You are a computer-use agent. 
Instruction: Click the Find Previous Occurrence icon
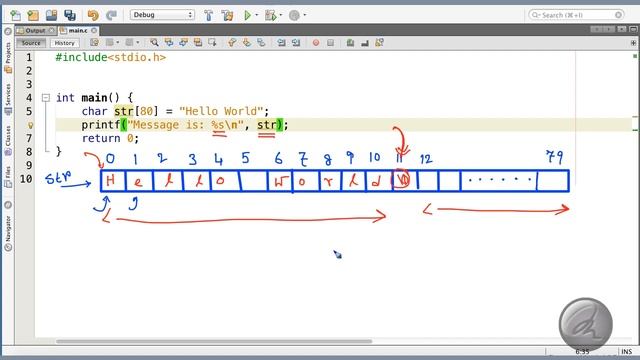[x=169, y=42]
